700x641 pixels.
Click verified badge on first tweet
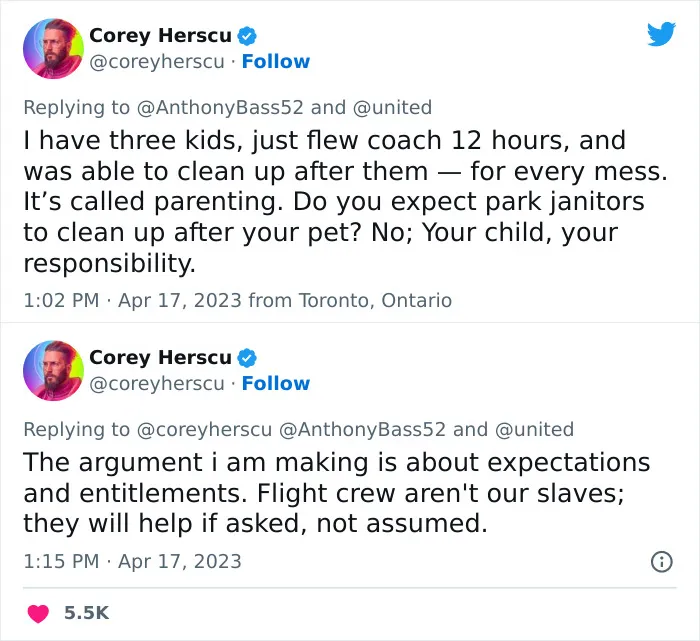(x=247, y=36)
